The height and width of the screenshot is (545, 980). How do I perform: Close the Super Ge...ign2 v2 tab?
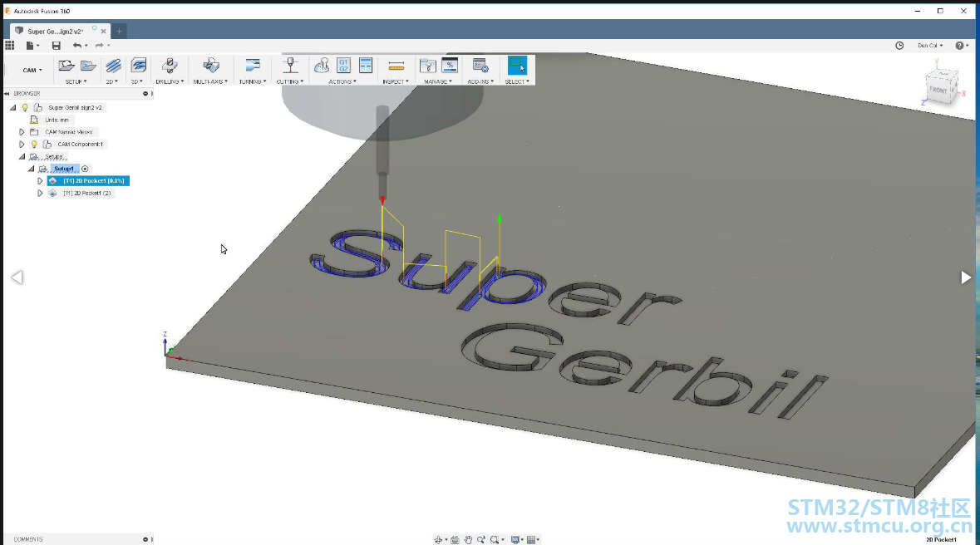coord(104,32)
